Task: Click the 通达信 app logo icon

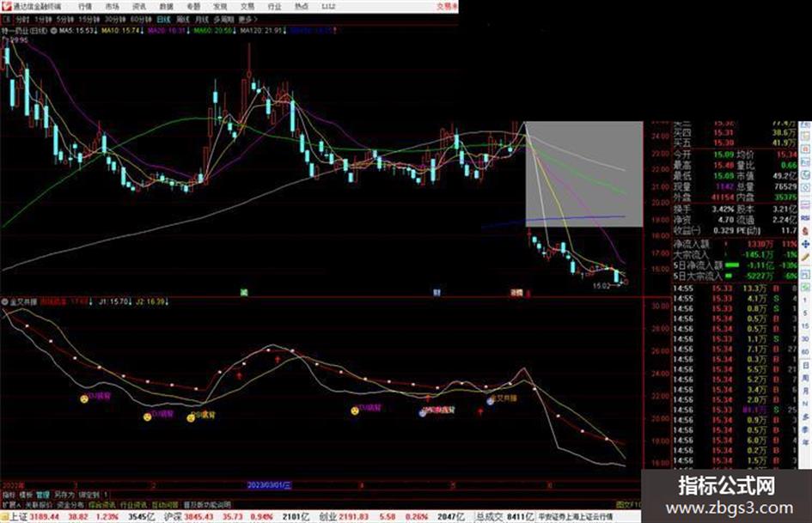Action: [x=6, y=6]
